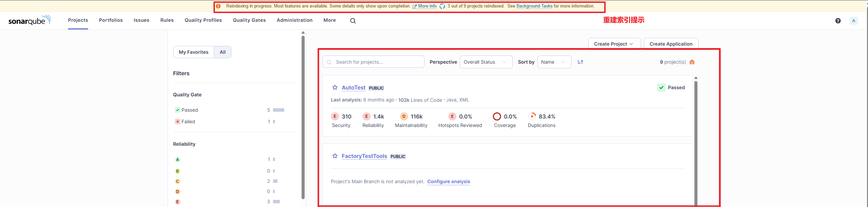Open the Issues tab
This screenshot has width=868, height=207.
pyautogui.click(x=142, y=20)
